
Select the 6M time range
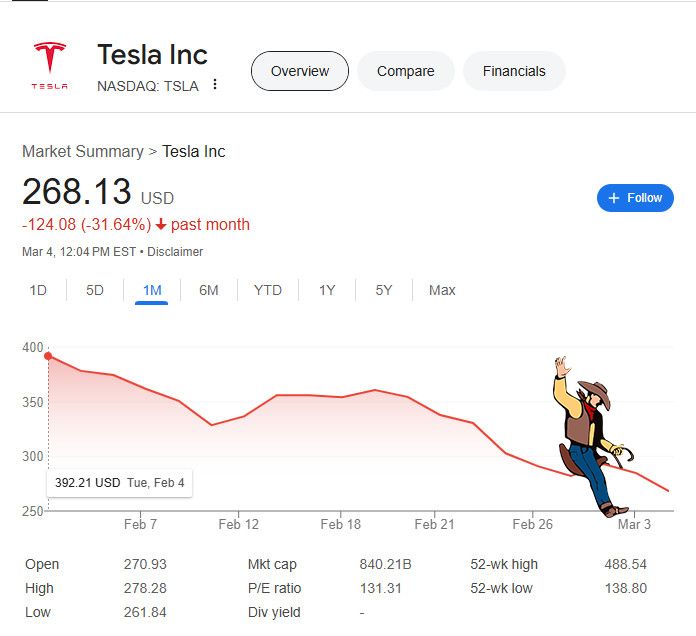209,290
